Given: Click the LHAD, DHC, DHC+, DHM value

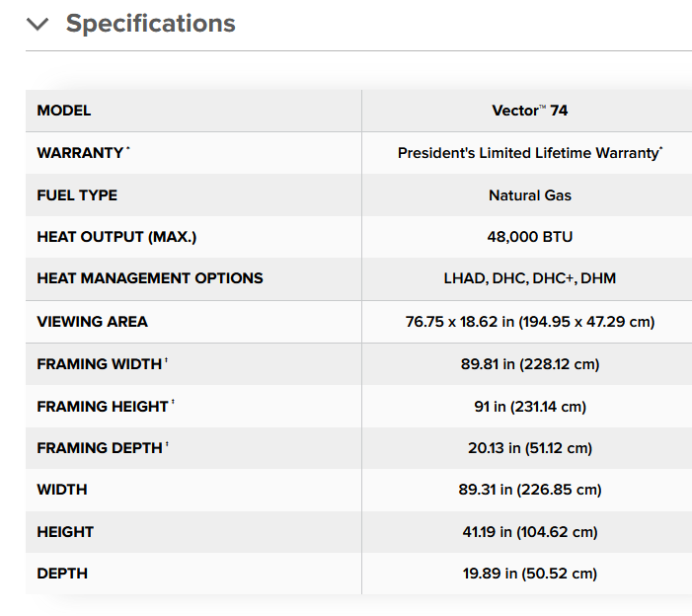Looking at the screenshot, I should click(x=529, y=278).
